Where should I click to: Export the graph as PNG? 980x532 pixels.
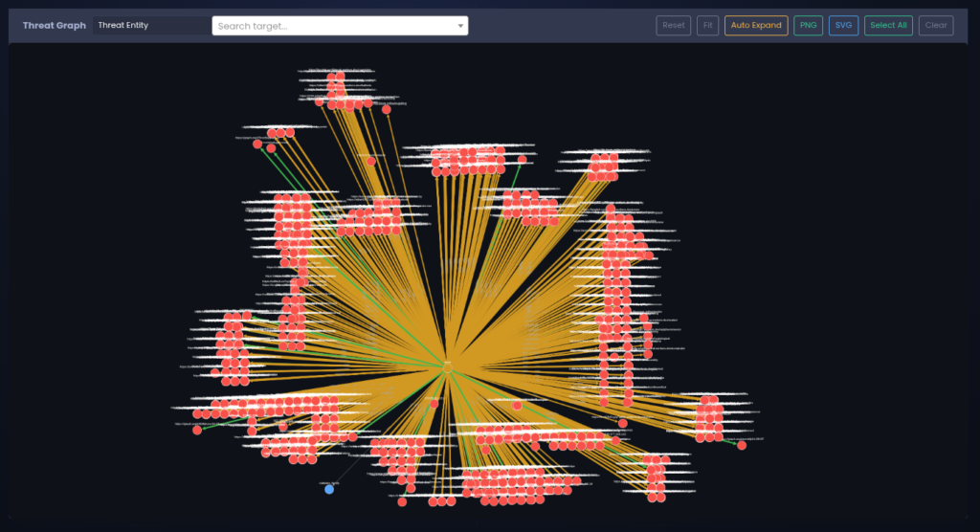(809, 26)
